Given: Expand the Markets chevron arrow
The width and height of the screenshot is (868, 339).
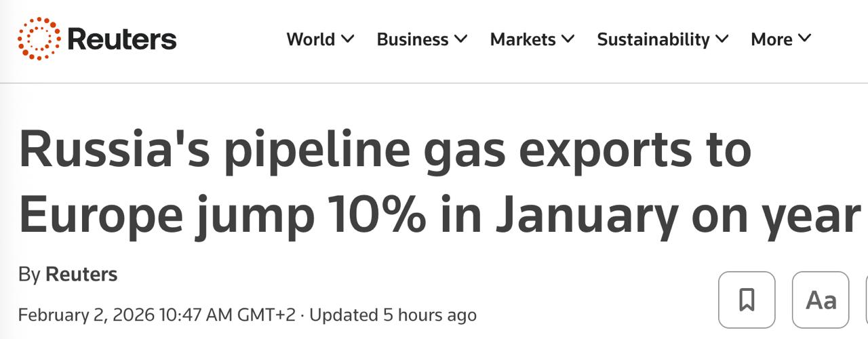Looking at the screenshot, I should 568,39.
